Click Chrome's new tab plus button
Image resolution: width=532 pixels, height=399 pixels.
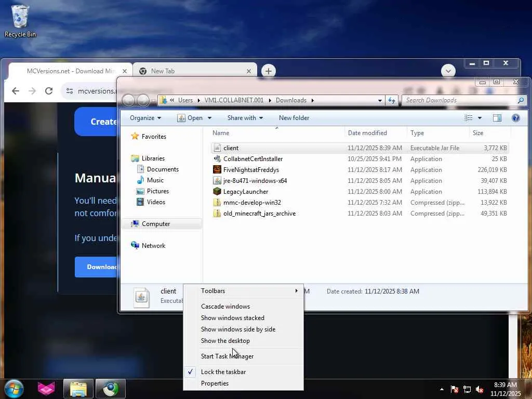[269, 71]
